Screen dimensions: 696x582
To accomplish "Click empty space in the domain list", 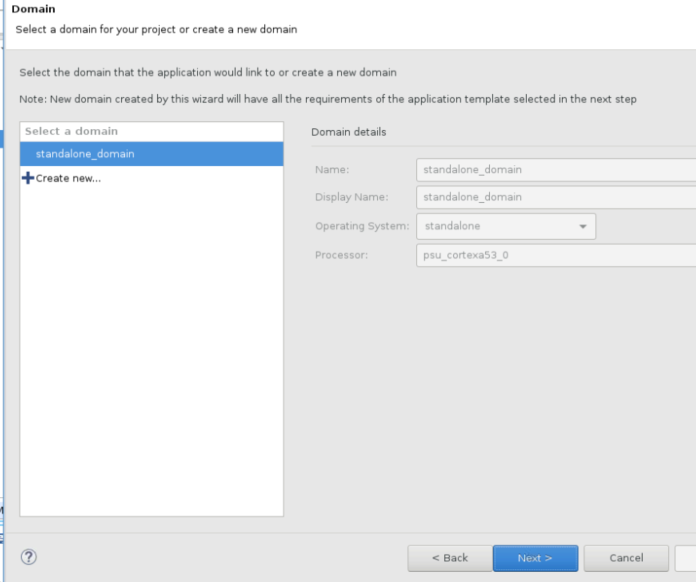I will coord(151,350).
